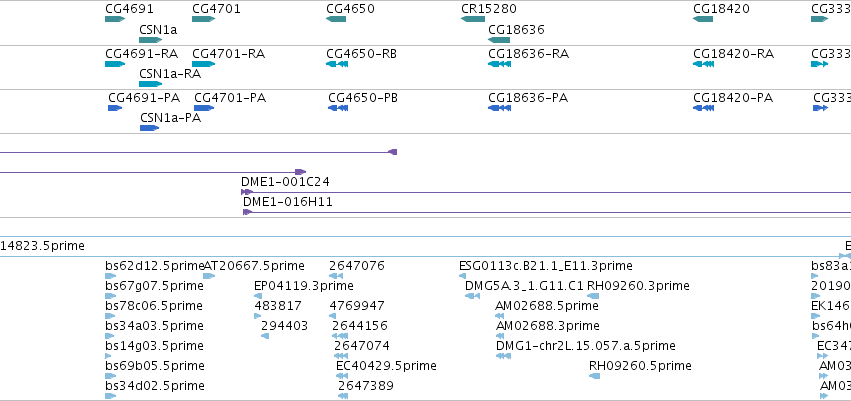Select the CR15280 gene arrow
851x401 pixels.
click(473, 19)
